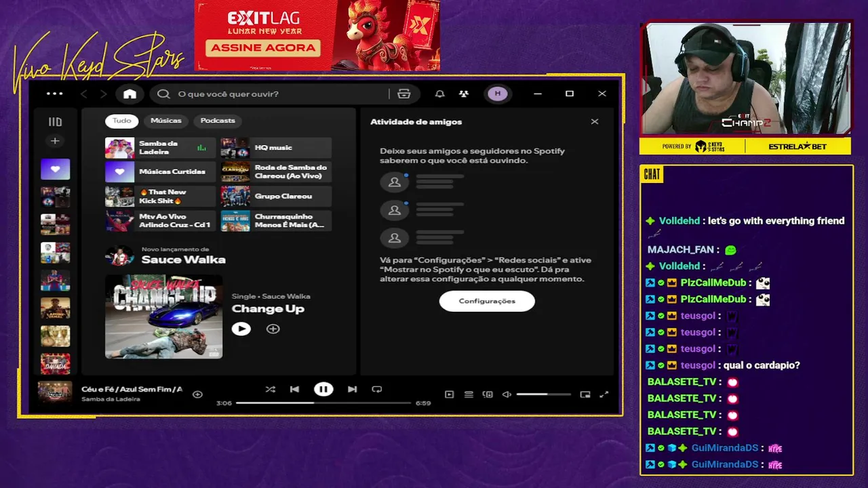The width and height of the screenshot is (868, 488).
Task: Open 'Mtv Ao Vivo Arlindo Cruz - Cd 1'
Action: pos(160,221)
